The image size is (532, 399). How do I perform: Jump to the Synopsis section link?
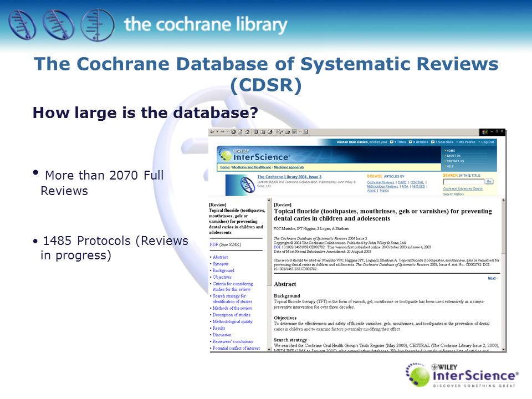pyautogui.click(x=221, y=264)
